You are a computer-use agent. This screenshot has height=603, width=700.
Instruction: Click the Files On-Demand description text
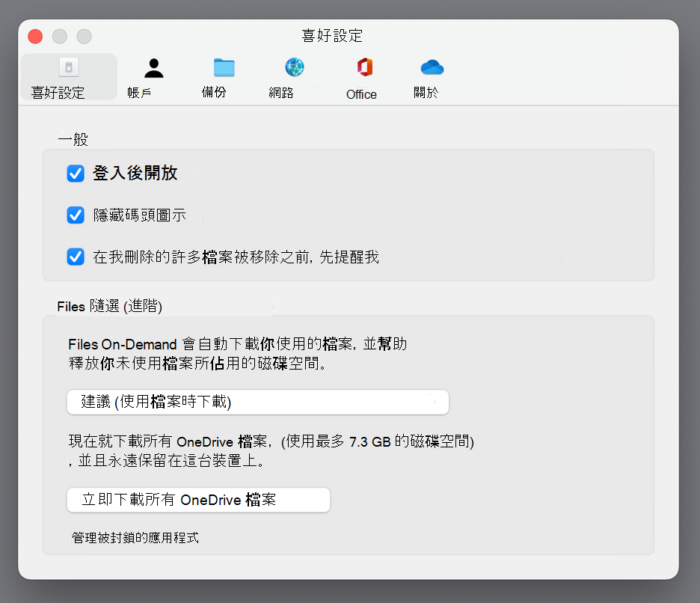tap(238, 353)
